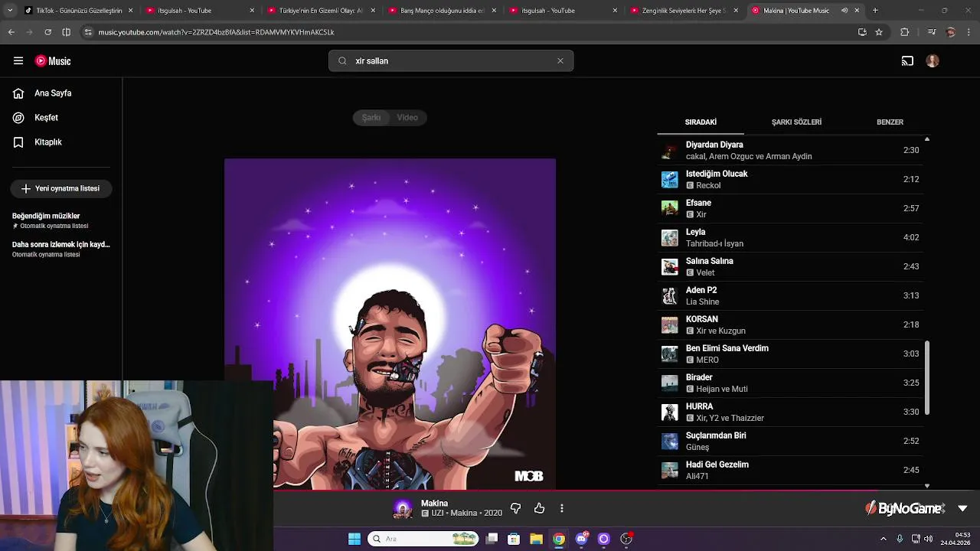Dislike the current song Makina
The height and width of the screenshot is (551, 980).
[515, 508]
